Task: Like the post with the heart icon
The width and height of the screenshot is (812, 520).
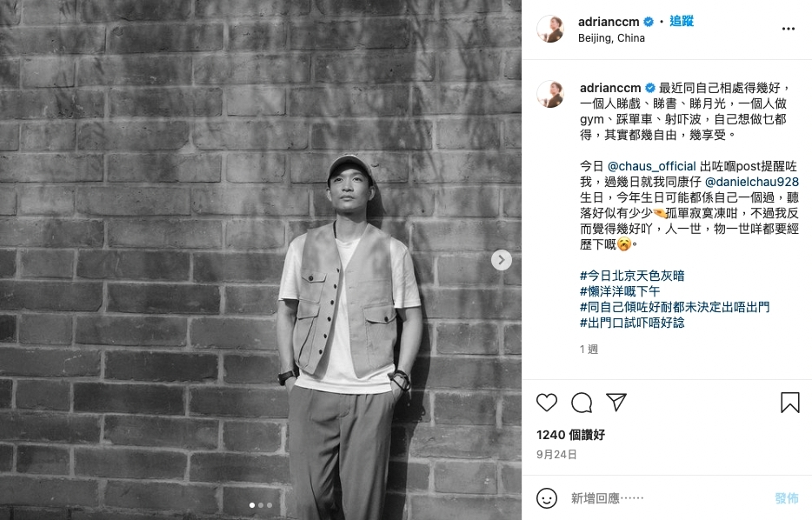Action: tap(546, 403)
